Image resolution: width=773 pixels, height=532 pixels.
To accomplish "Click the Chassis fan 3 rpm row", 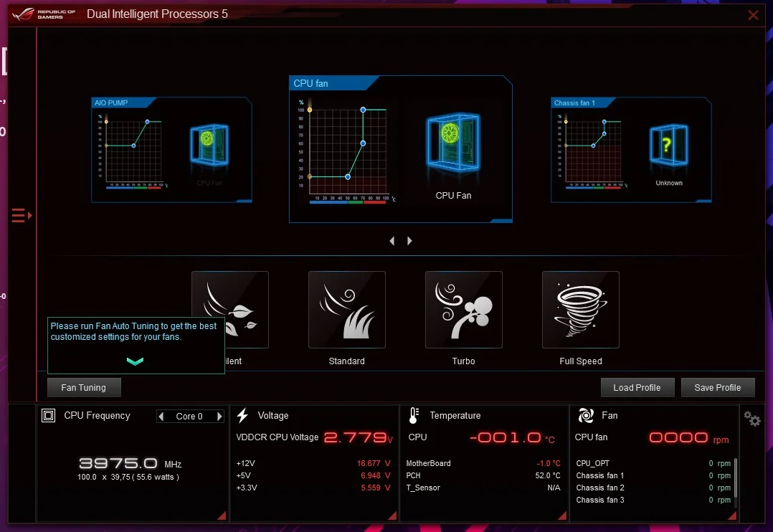I will pos(653,500).
